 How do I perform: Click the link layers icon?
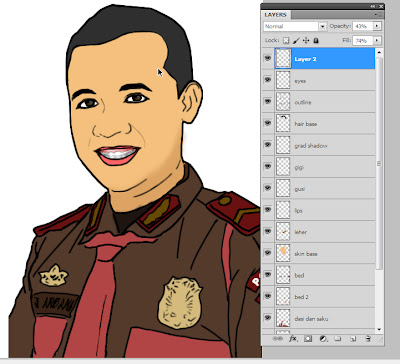pyautogui.click(x=277, y=339)
